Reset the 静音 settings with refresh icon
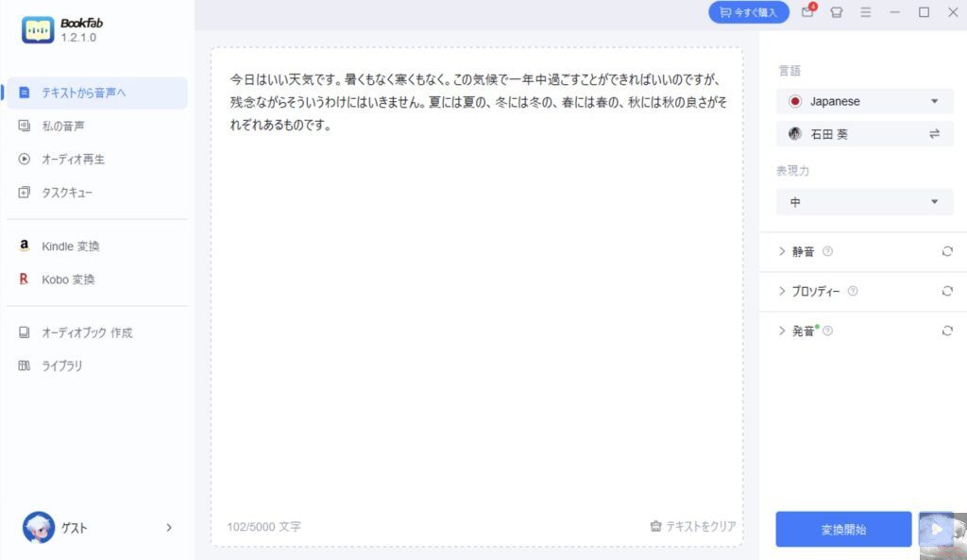Viewport: 967px width, 560px height. [x=946, y=251]
